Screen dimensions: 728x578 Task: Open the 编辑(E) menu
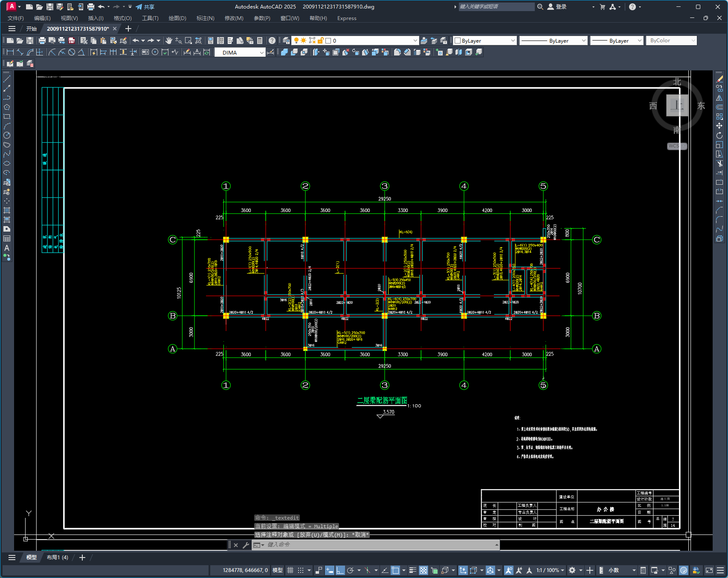click(x=42, y=18)
